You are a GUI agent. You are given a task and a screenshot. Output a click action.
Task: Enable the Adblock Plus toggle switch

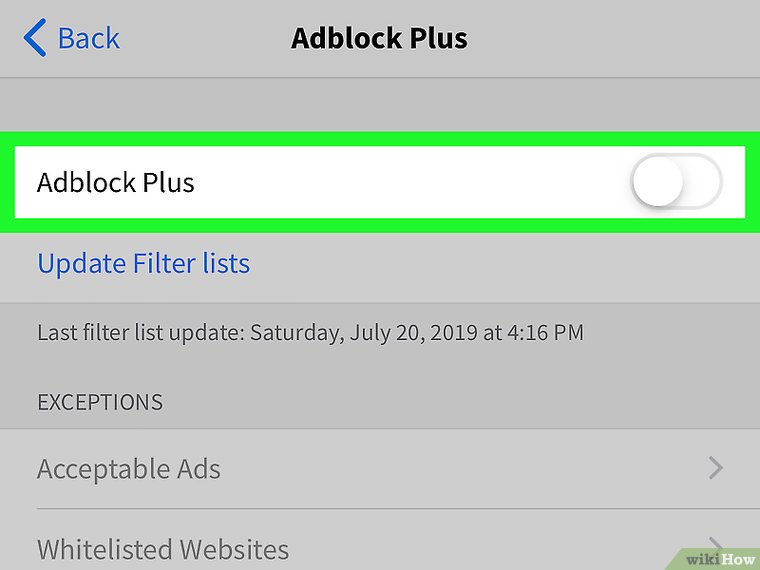click(x=676, y=183)
